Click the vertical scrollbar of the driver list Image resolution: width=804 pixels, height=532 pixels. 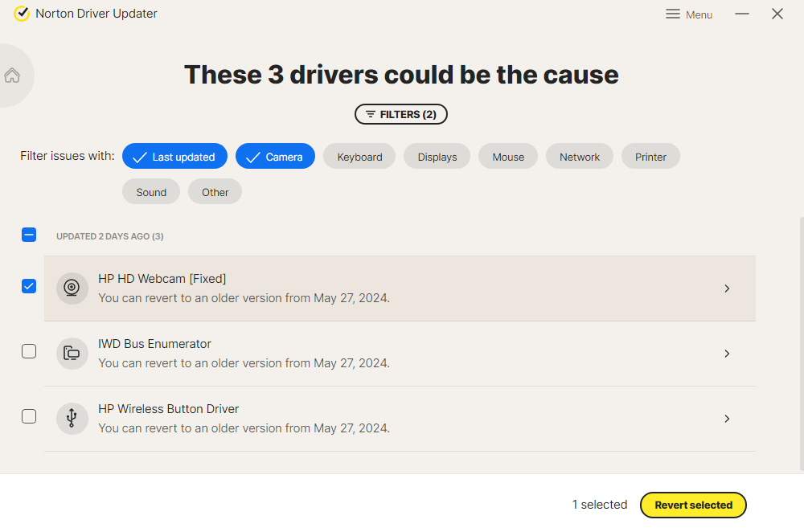[x=802, y=343]
